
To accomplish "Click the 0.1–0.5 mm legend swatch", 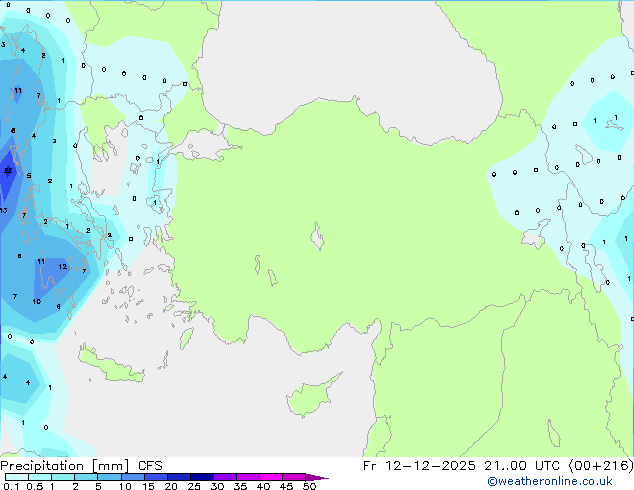I will click(x=17, y=477).
